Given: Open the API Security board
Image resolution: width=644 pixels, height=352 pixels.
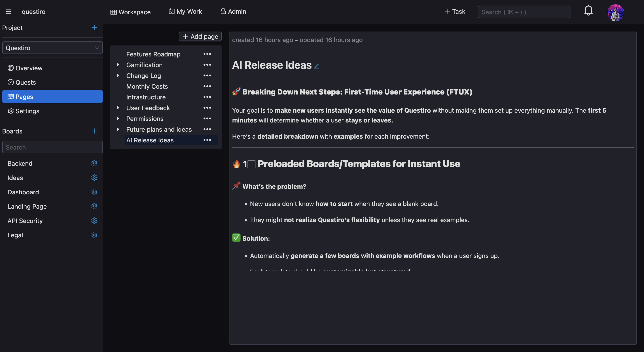Looking at the screenshot, I should [x=25, y=221].
